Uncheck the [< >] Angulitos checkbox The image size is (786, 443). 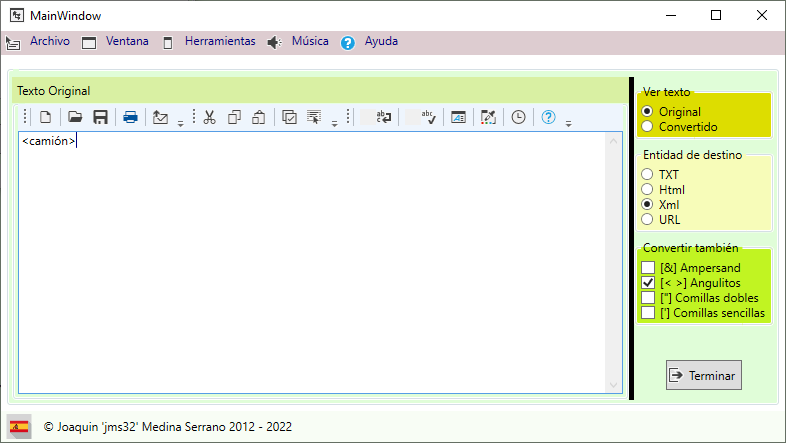(x=648, y=283)
